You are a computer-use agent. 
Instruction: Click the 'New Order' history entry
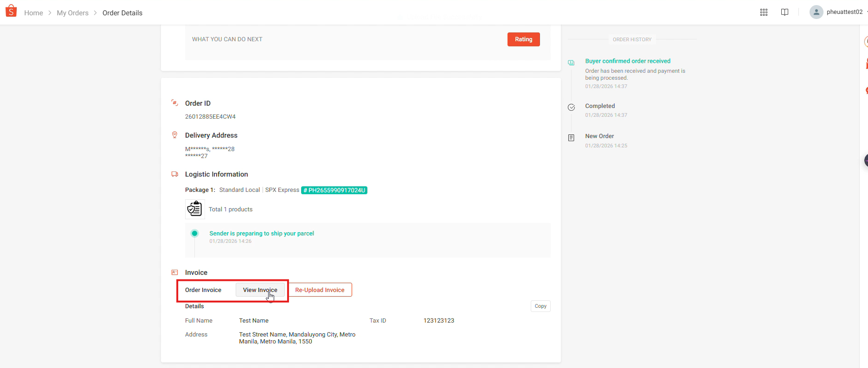click(x=599, y=136)
